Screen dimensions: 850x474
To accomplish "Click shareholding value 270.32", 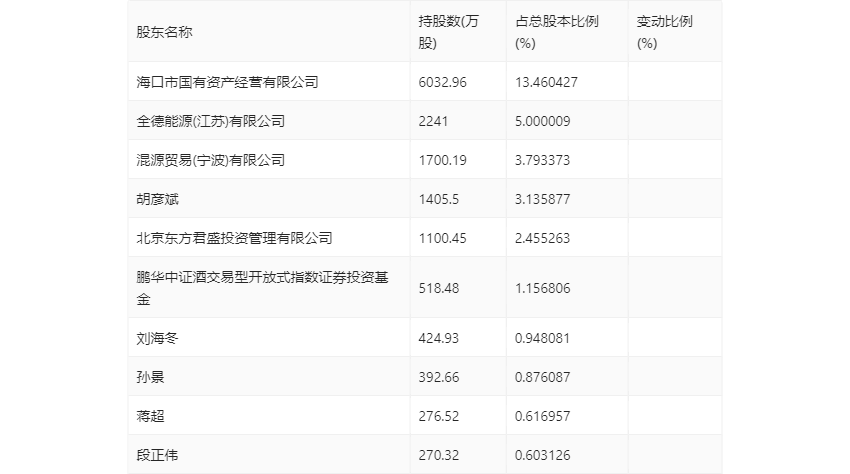I will tap(439, 455).
